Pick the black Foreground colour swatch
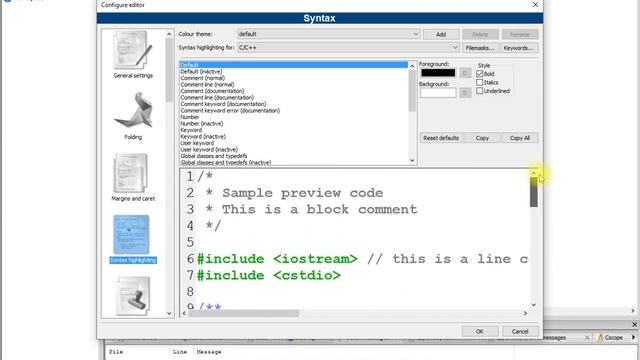Viewport: 640px width, 360px height. (438, 73)
